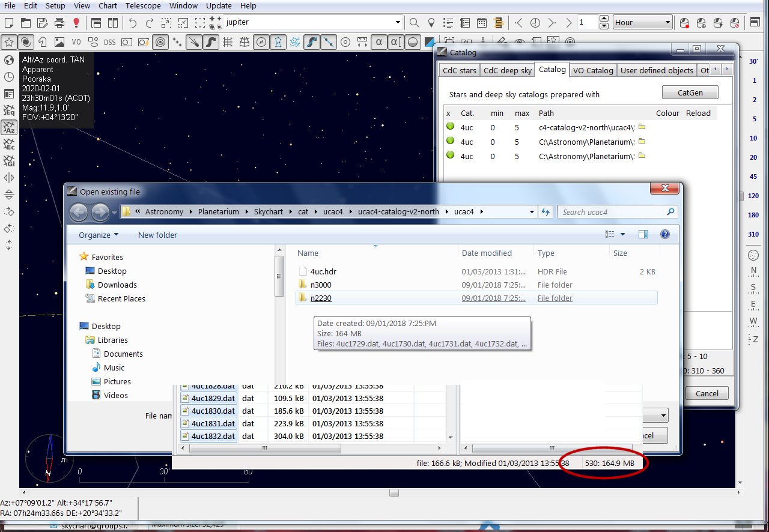Viewport: 769px width, 532px height.
Task: Toggle first 4uc catalog green indicator
Action: coord(449,127)
